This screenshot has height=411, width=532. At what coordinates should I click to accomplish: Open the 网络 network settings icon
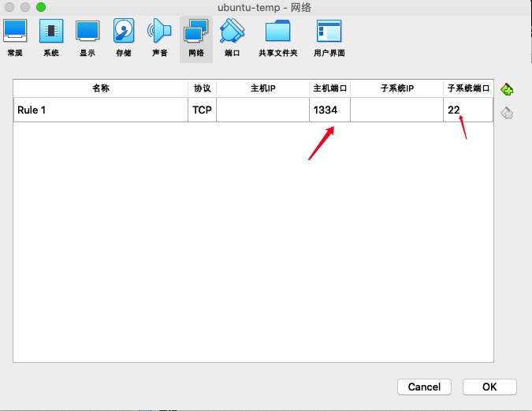pos(195,38)
